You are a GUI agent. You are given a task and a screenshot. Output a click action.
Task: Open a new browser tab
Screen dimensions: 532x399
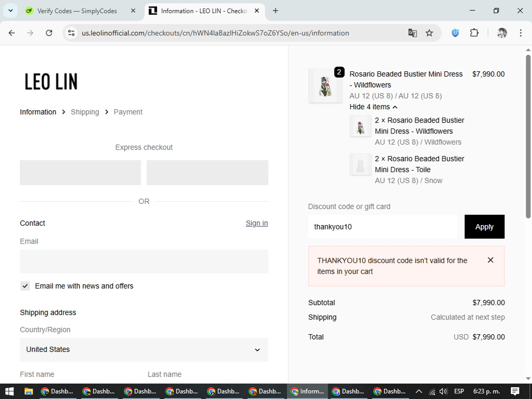coord(276,11)
